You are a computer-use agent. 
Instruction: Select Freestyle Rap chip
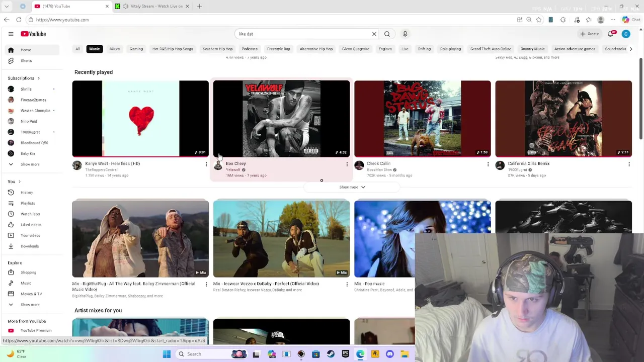click(x=278, y=49)
